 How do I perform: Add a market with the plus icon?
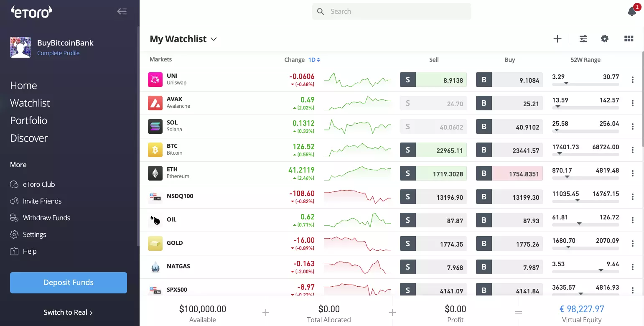click(x=557, y=39)
